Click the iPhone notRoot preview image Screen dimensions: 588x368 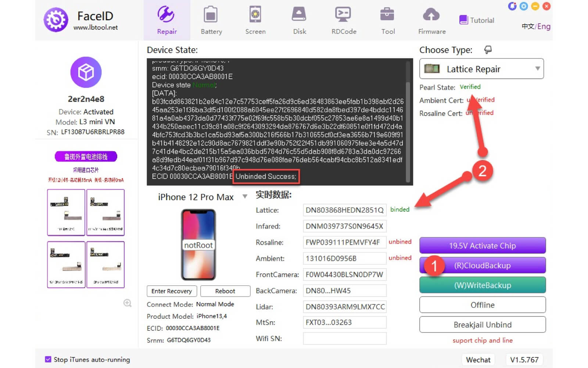pos(198,245)
